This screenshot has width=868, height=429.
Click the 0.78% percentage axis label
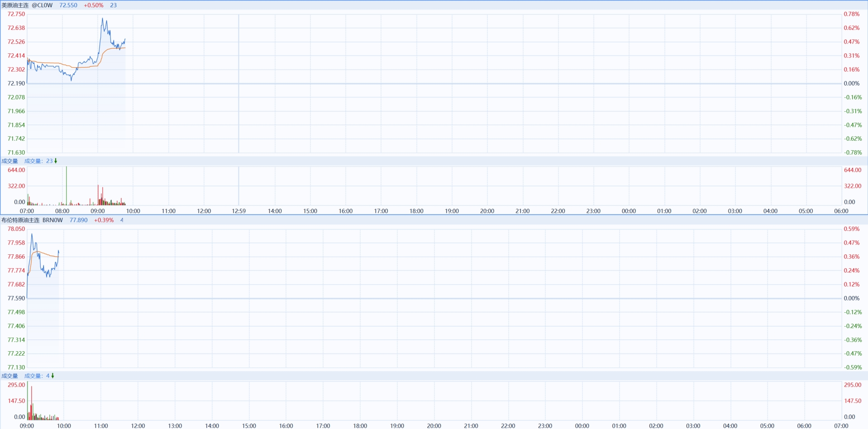coord(851,14)
